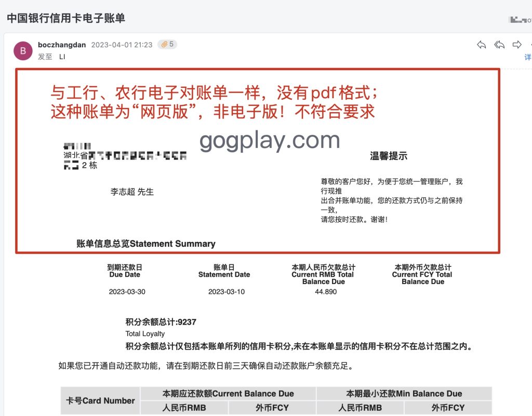This screenshot has height=416, width=532.
Task: Click the reply-all double arrow icon
Action: 499,45
